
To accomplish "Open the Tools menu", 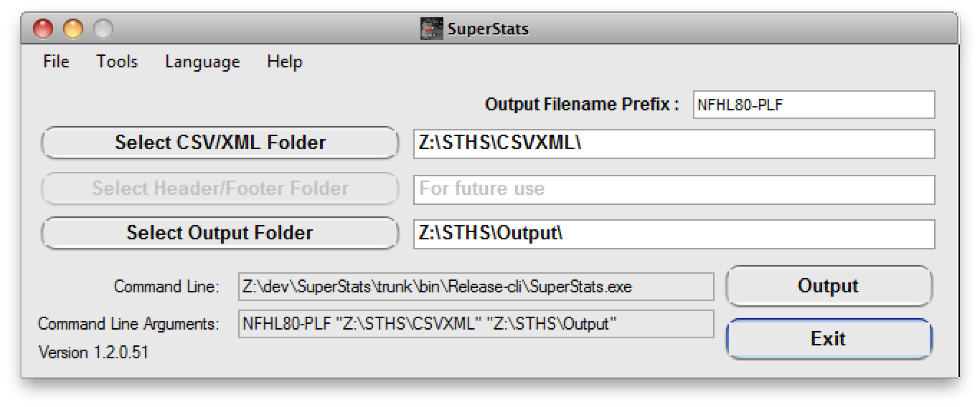I will (117, 62).
